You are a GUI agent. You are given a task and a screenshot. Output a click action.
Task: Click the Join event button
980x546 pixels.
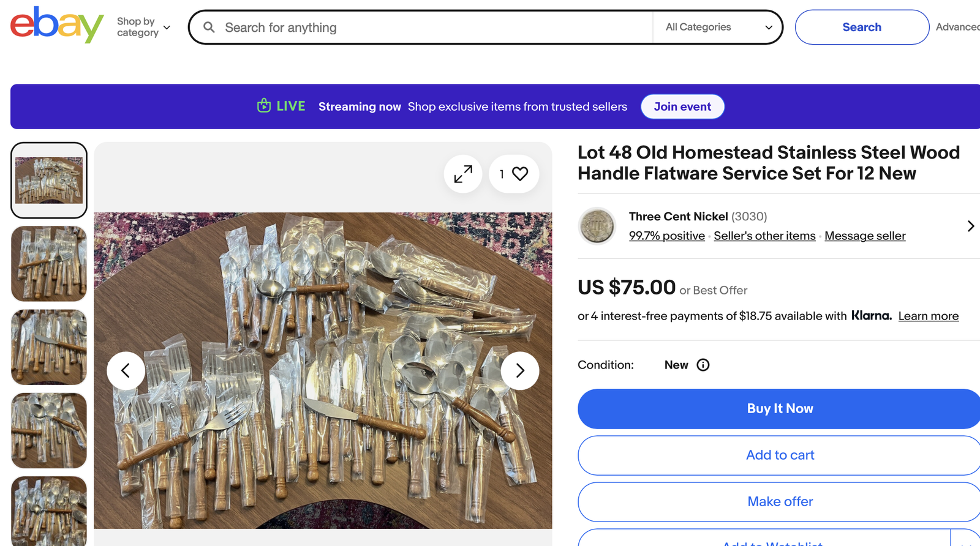[x=682, y=107]
